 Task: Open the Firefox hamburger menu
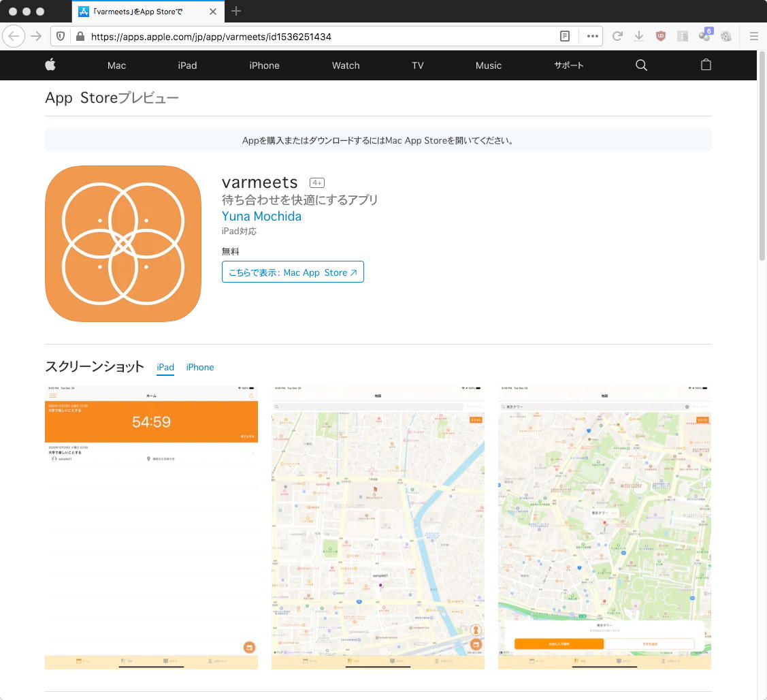click(754, 36)
